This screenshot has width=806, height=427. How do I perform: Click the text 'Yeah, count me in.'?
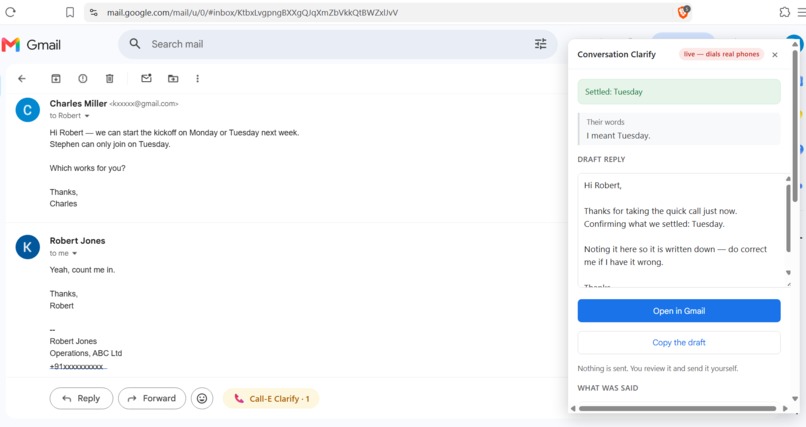pos(82,270)
